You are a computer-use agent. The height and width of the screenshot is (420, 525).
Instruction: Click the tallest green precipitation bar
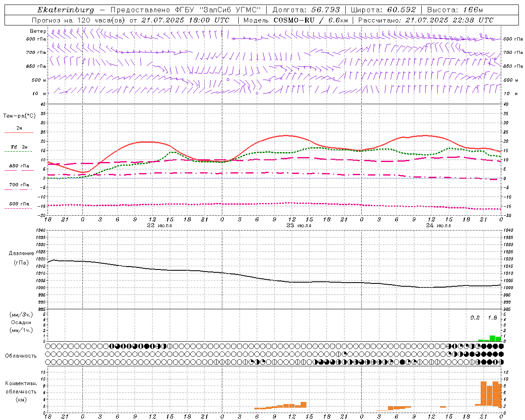coord(492,338)
